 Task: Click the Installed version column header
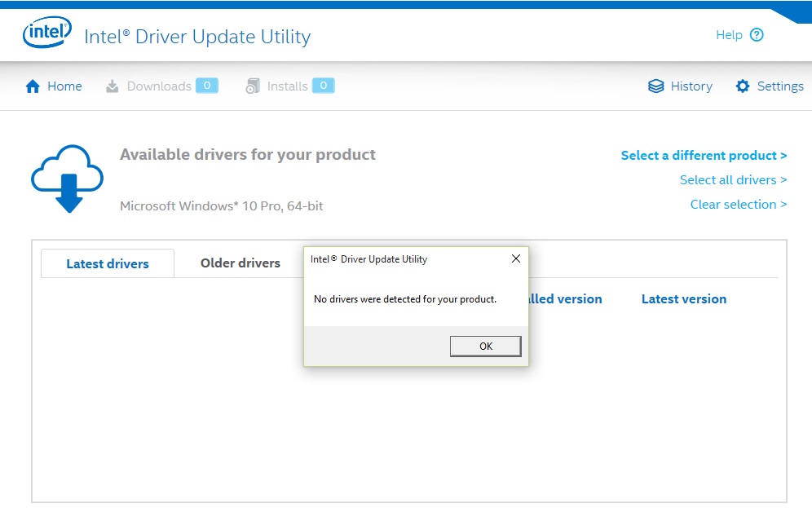565,298
